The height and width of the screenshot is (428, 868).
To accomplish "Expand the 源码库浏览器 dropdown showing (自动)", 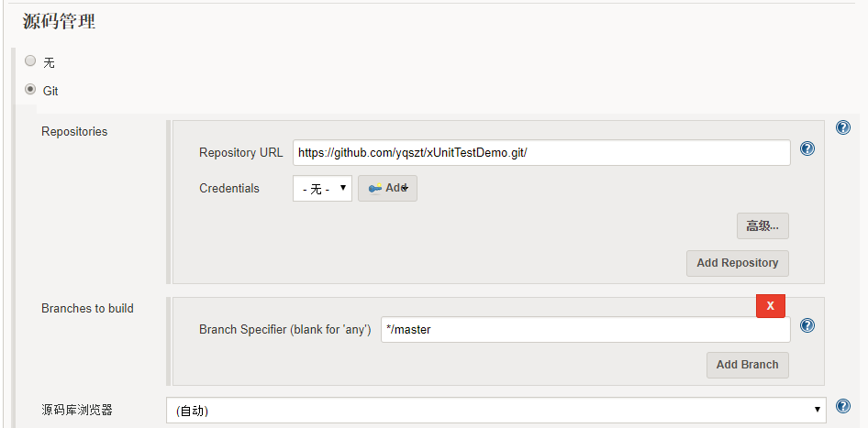I will [495, 411].
